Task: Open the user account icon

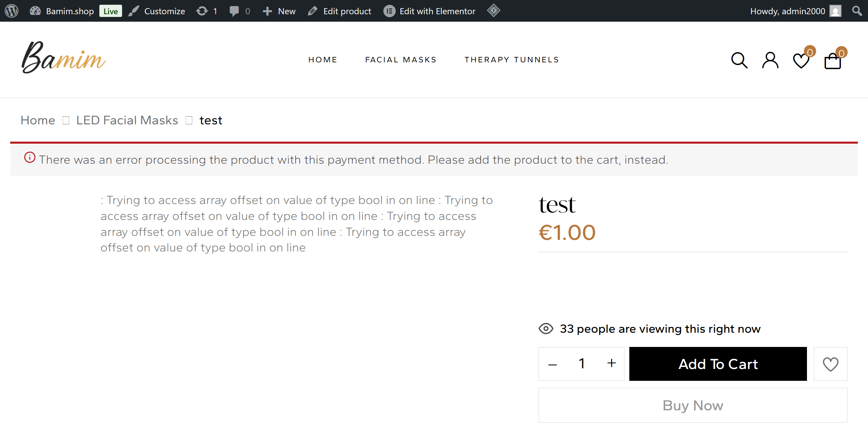Action: click(x=770, y=60)
